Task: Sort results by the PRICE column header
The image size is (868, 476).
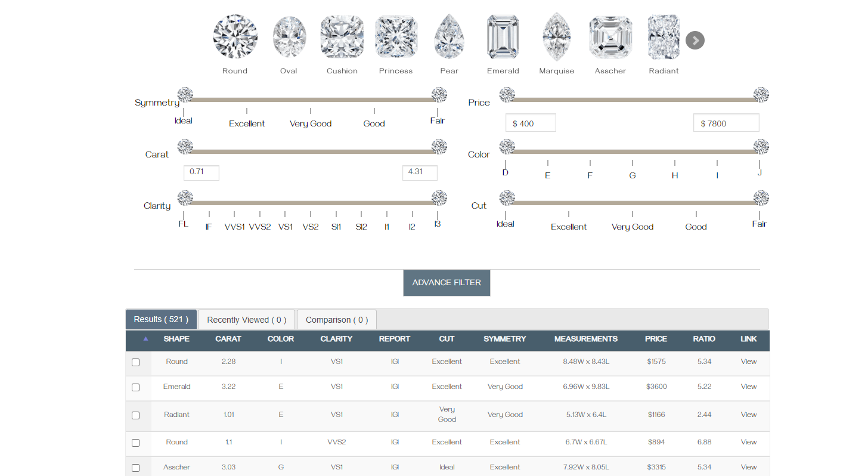Action: pos(656,339)
